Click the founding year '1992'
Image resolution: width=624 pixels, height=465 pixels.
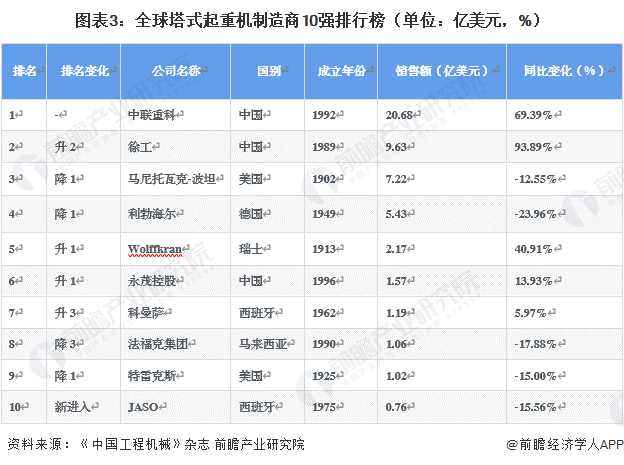(x=324, y=115)
